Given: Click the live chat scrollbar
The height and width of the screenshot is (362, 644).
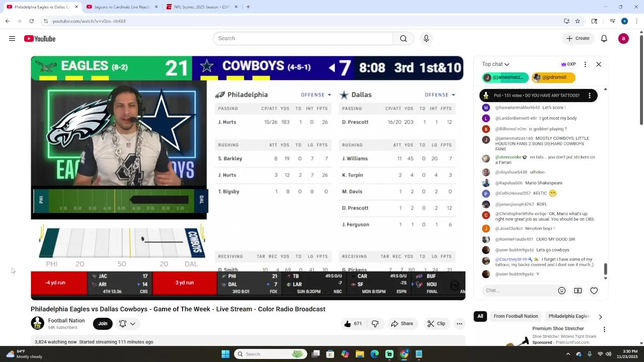Looking at the screenshot, I should pyautogui.click(x=606, y=269).
